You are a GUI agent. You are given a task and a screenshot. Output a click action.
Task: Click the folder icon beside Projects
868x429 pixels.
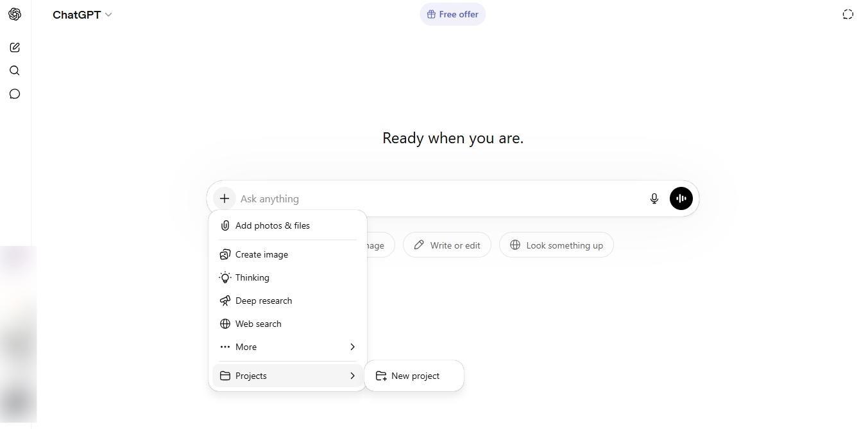click(x=225, y=376)
